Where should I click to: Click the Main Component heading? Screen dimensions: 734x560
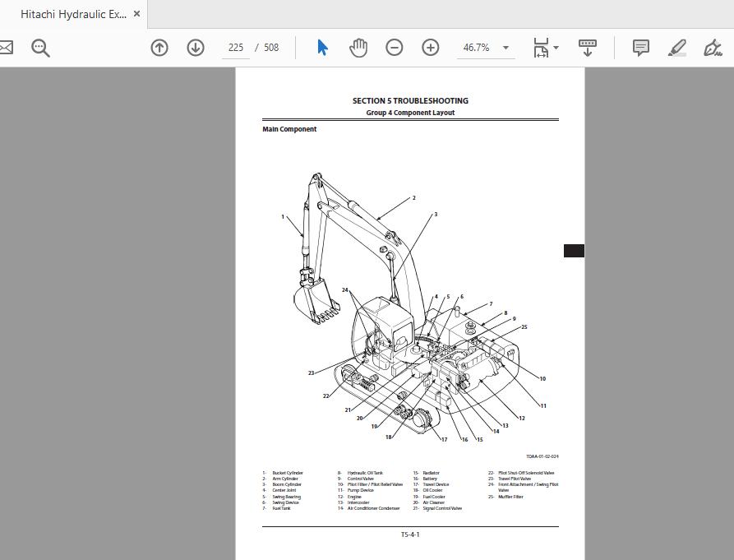[289, 129]
